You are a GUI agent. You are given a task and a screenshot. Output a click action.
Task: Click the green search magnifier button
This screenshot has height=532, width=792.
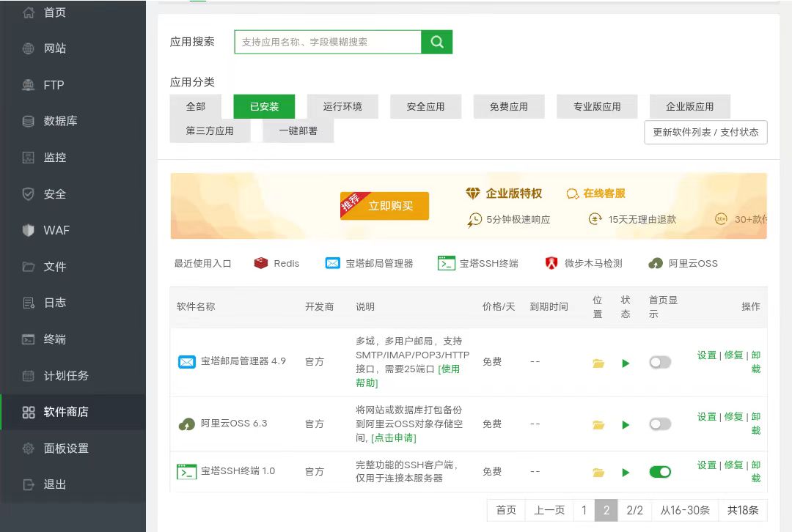(x=437, y=42)
